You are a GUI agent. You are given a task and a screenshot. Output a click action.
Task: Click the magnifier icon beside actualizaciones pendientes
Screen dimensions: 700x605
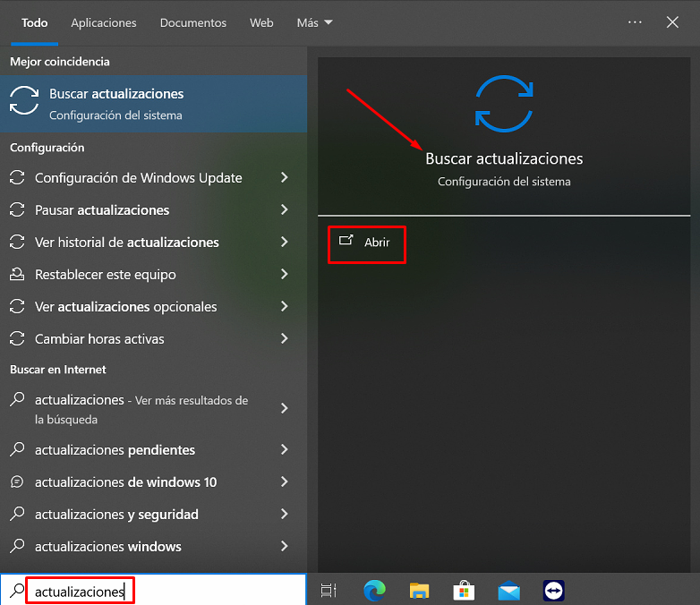tap(17, 449)
